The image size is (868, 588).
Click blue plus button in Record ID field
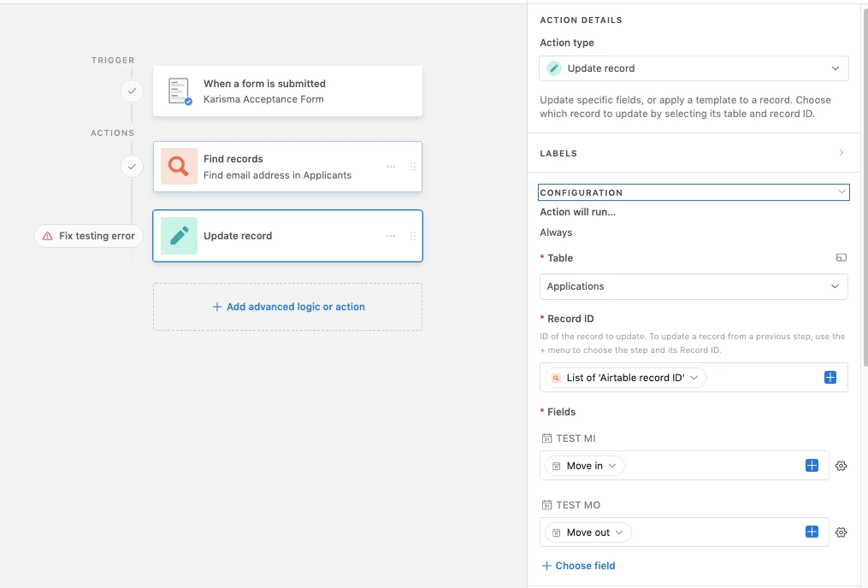[x=830, y=378]
